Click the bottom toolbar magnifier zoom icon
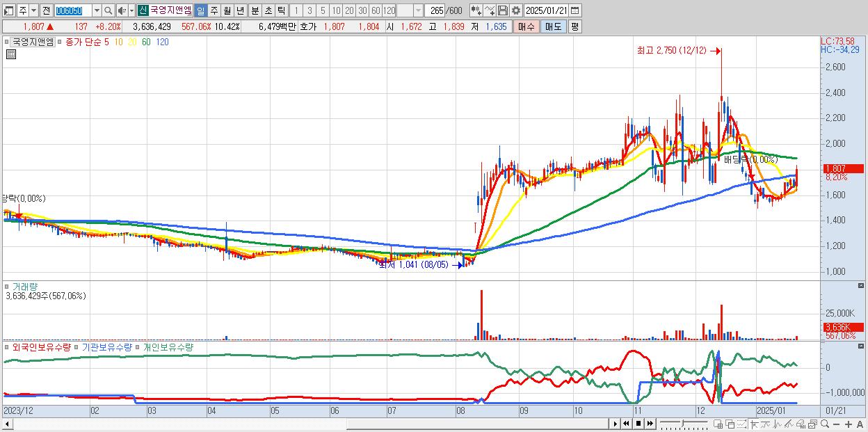This screenshot has height=432, width=868. [x=824, y=424]
